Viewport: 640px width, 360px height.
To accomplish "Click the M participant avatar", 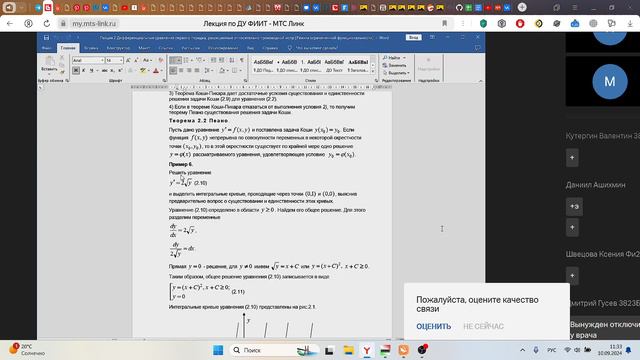I will coord(610,82).
